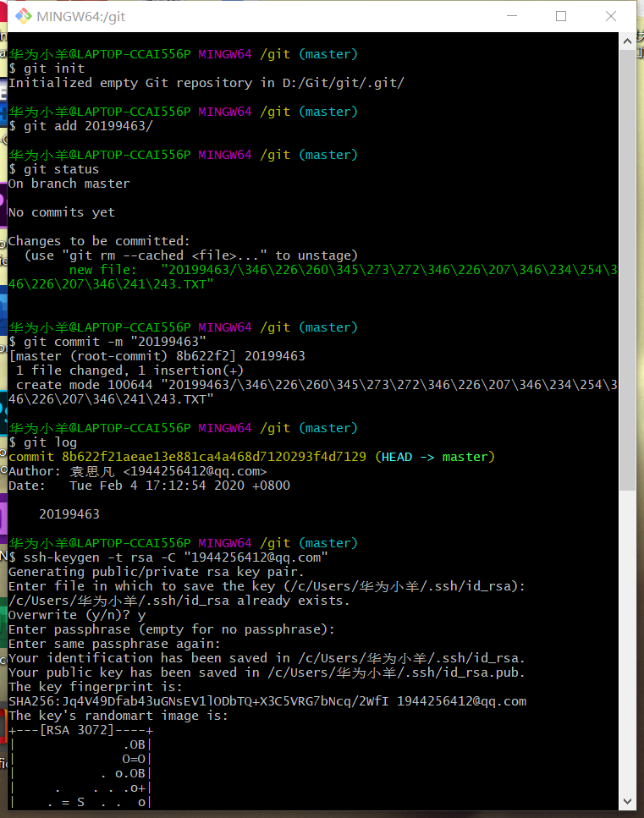Click 'Enter same passphrase again:' line
Viewport: 644px width, 818px height.
(x=114, y=644)
